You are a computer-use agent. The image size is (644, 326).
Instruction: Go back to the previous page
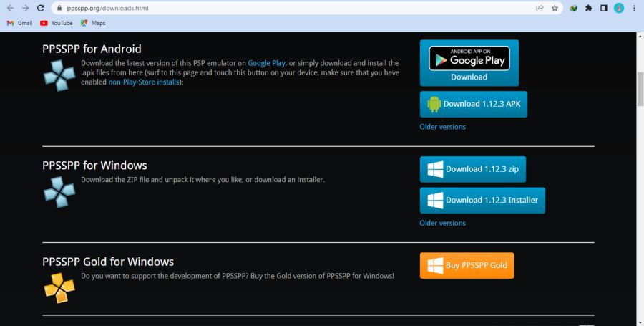[11, 8]
